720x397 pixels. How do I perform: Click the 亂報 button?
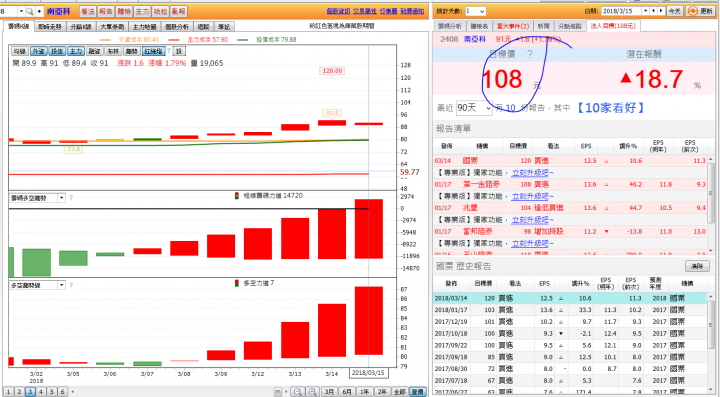click(x=178, y=11)
